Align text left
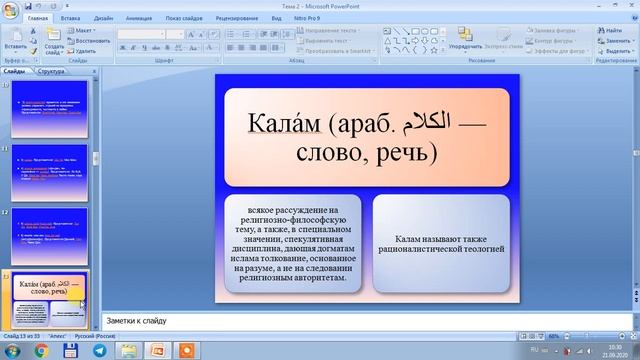Viewport: 640px width, 360px height. pyautogui.click(x=230, y=48)
